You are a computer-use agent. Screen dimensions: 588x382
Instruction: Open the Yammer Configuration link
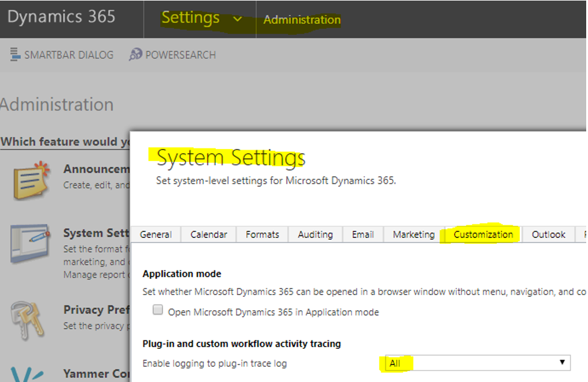[x=96, y=374]
